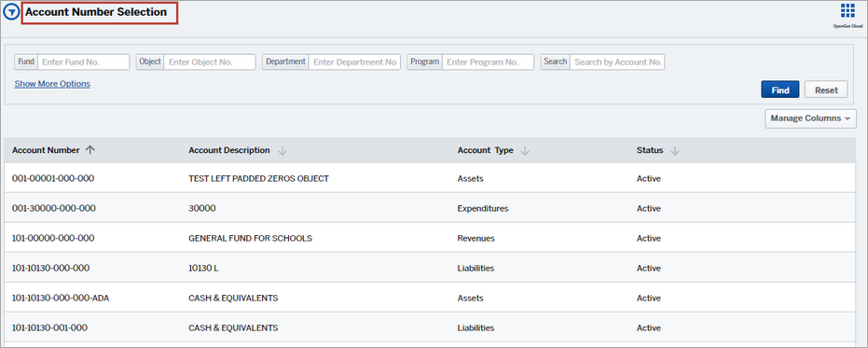Viewport: 868px width, 348px height.
Task: Click the 30000 description cell
Action: (202, 208)
